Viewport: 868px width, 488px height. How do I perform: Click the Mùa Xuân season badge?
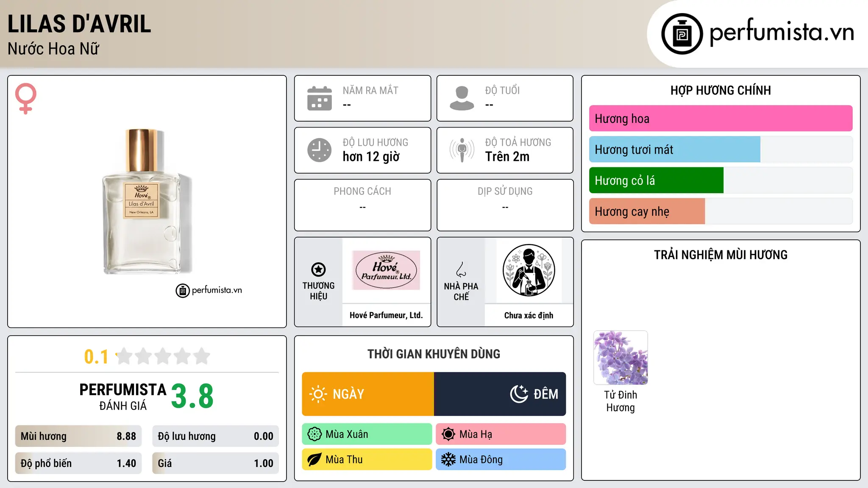point(367,434)
